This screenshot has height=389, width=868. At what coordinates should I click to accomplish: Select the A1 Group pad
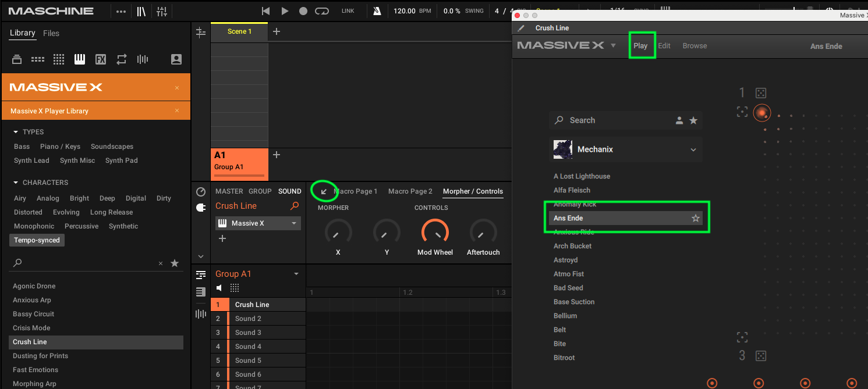(x=239, y=164)
